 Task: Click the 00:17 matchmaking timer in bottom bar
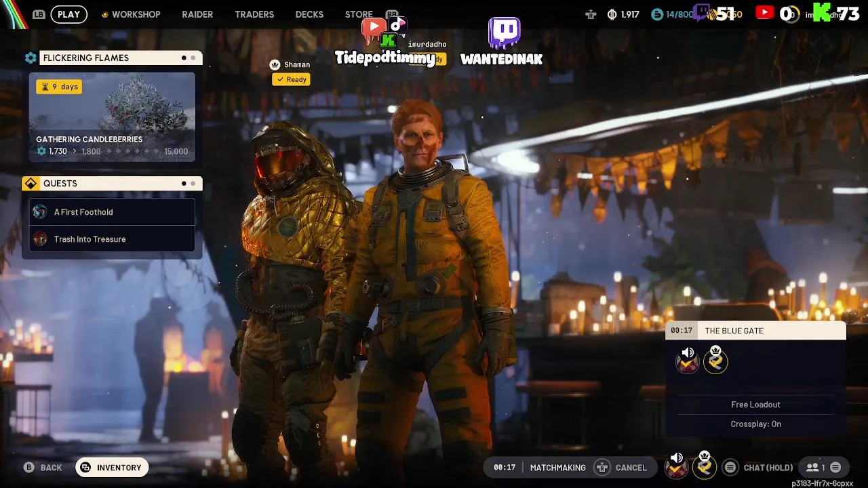point(505,468)
